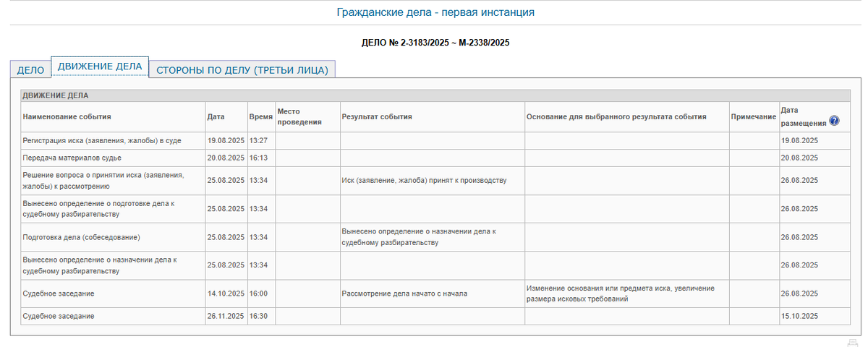Click the date 14.10.2025

point(226,294)
